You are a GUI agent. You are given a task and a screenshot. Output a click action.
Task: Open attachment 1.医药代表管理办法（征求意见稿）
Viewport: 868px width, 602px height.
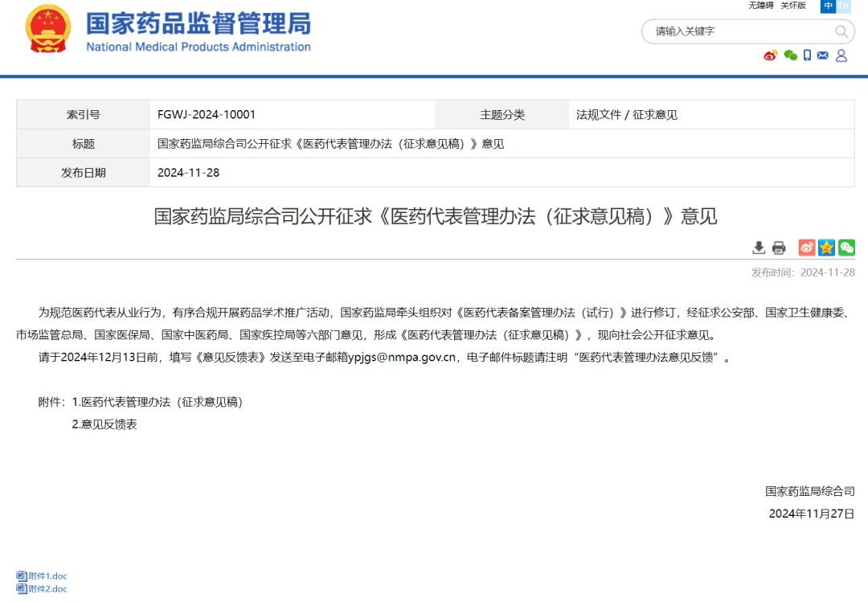coord(157,402)
